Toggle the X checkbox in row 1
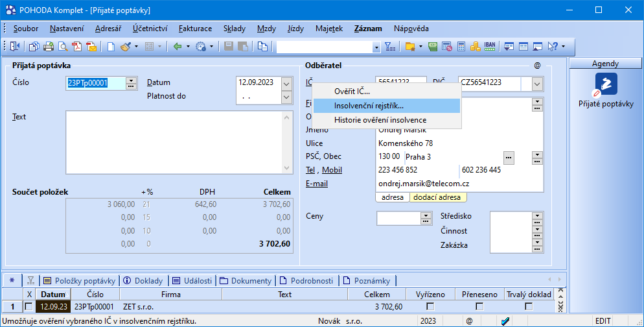 click(x=29, y=306)
